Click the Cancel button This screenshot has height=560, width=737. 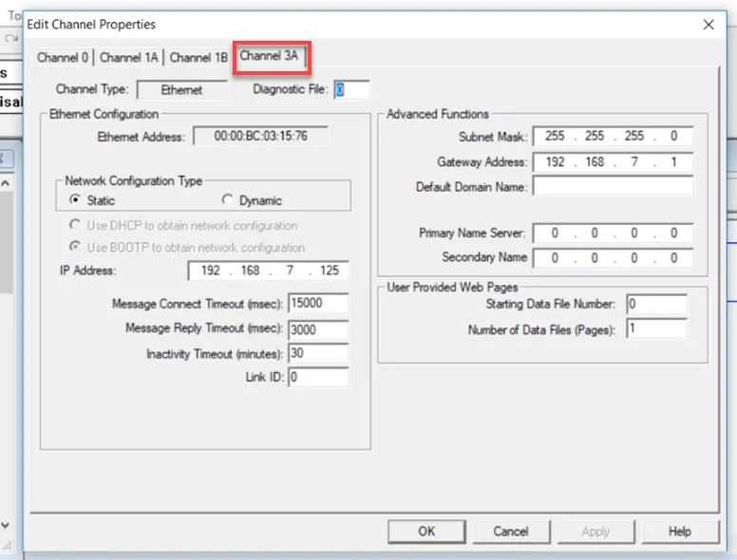click(511, 532)
